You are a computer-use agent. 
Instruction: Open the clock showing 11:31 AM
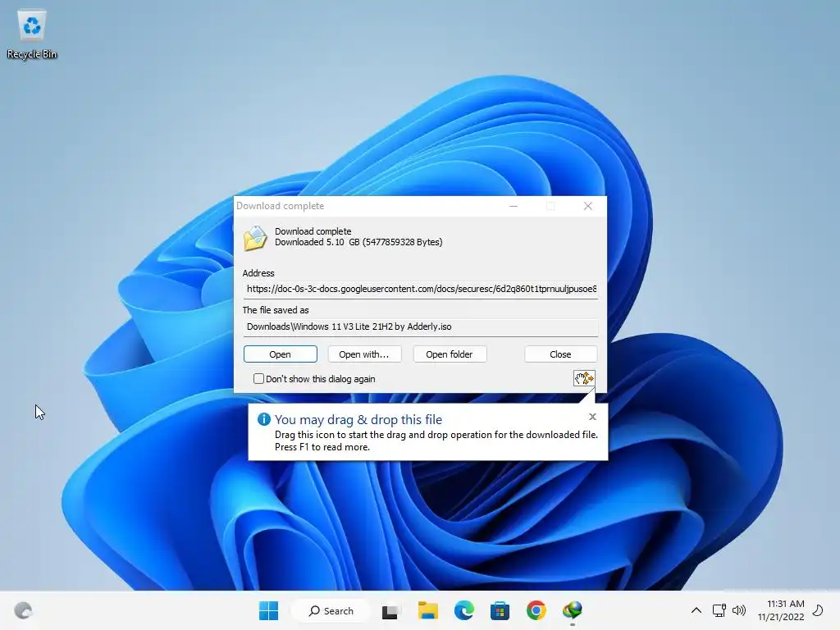click(781, 610)
